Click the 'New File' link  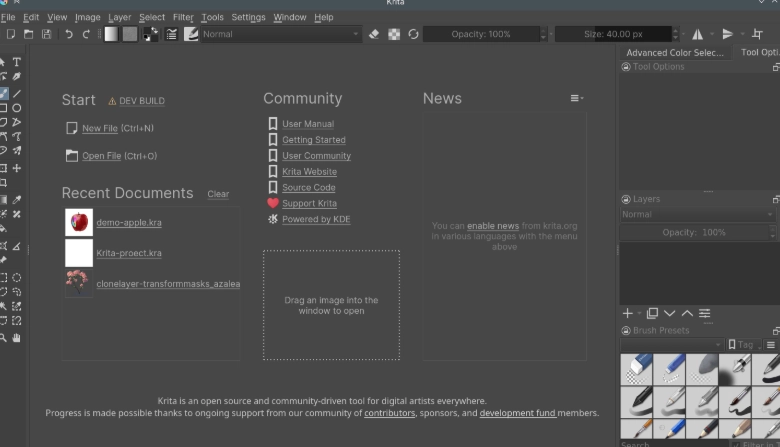tap(99, 129)
